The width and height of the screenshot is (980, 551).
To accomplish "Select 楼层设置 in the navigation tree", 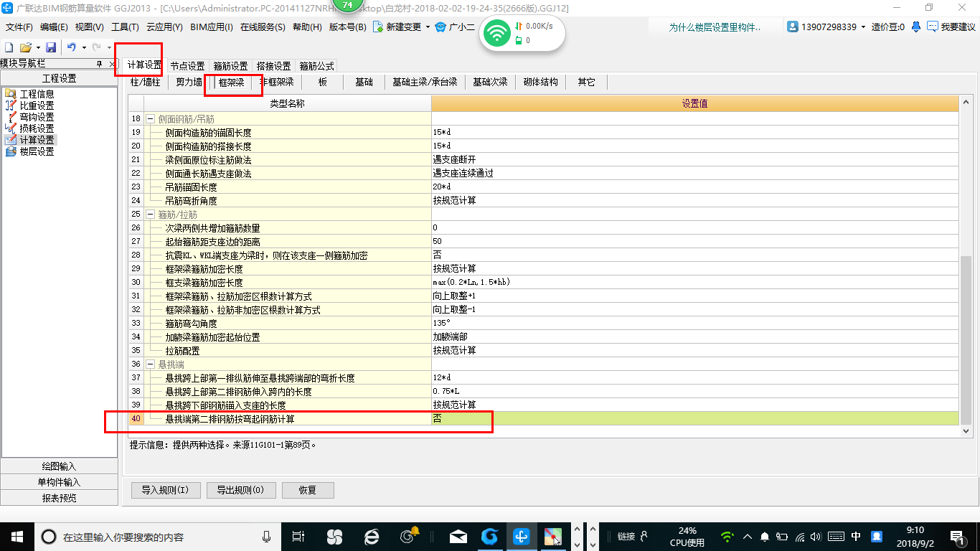I will pos(37,151).
